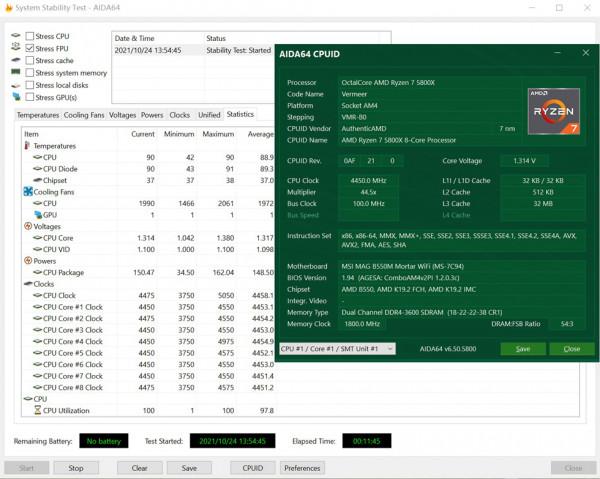This screenshot has width=600, height=479.
Task: Select the CPU Utilization row label
Action: pos(66,411)
